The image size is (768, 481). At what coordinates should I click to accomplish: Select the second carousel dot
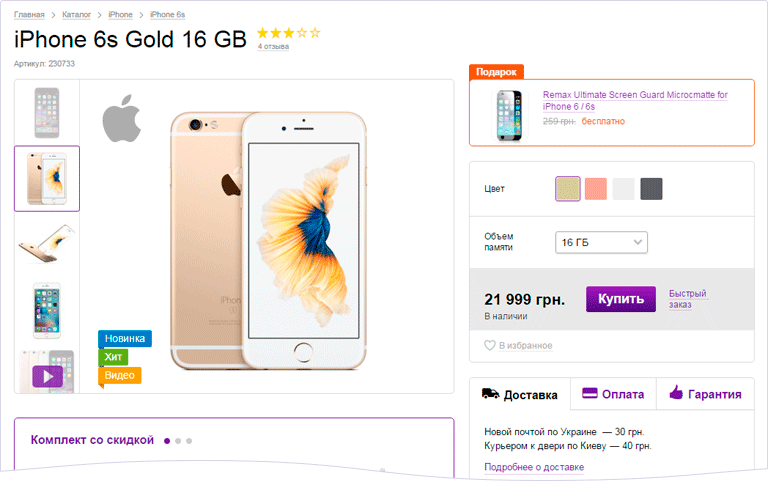178,440
